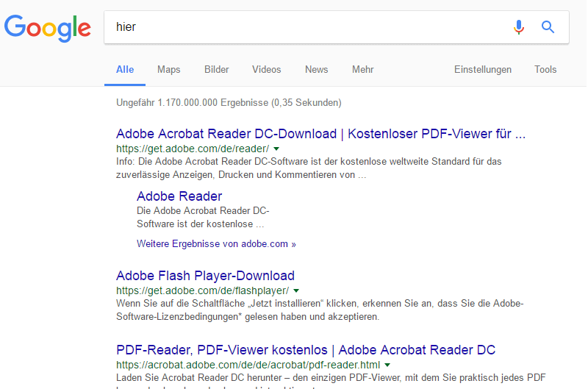Click sitelink text 'Die Adobe Acrobat Reader DC-'
This screenshot has width=588, height=389.
(203, 210)
